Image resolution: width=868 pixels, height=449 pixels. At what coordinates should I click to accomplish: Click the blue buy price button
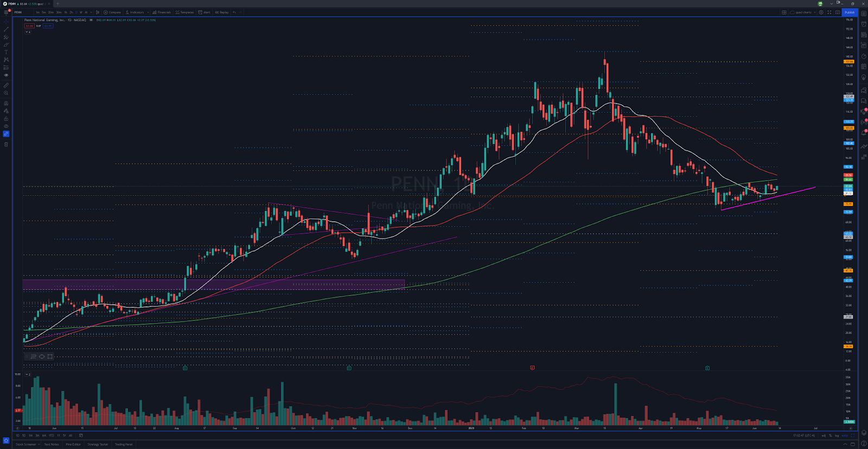[48, 25]
